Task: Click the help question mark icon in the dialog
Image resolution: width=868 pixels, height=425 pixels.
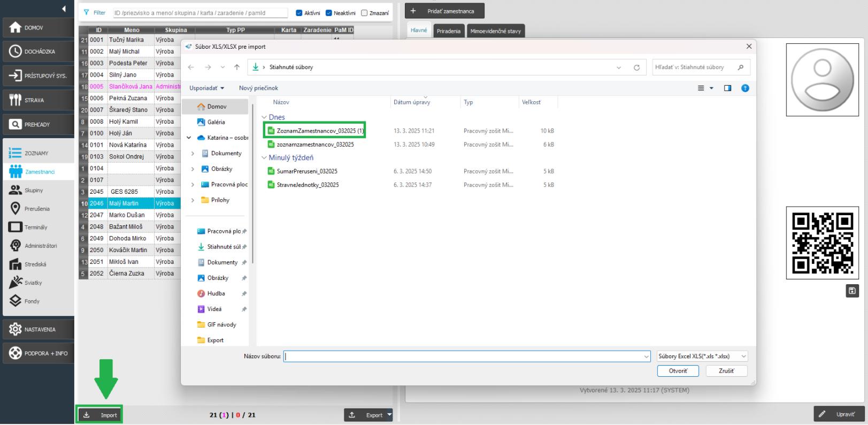Action: pos(745,88)
